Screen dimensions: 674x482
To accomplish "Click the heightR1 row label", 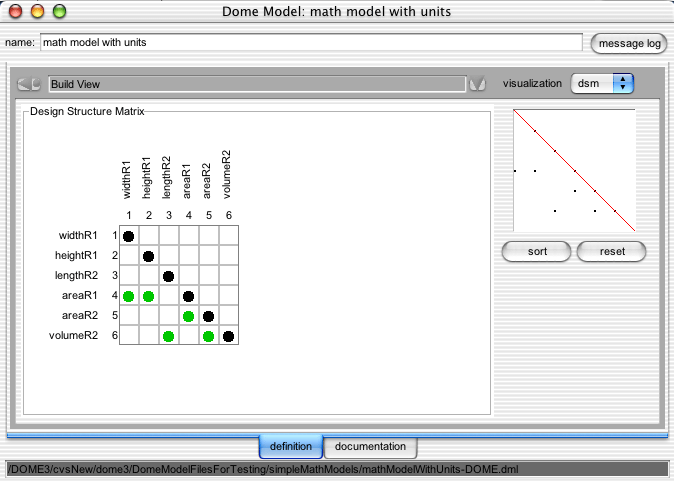I will click(76, 255).
